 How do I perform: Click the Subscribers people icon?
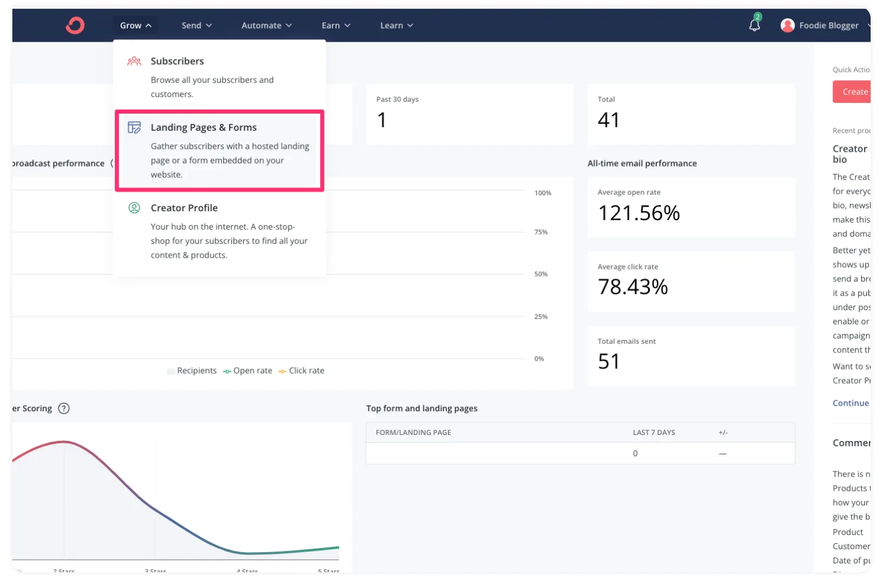tap(134, 61)
